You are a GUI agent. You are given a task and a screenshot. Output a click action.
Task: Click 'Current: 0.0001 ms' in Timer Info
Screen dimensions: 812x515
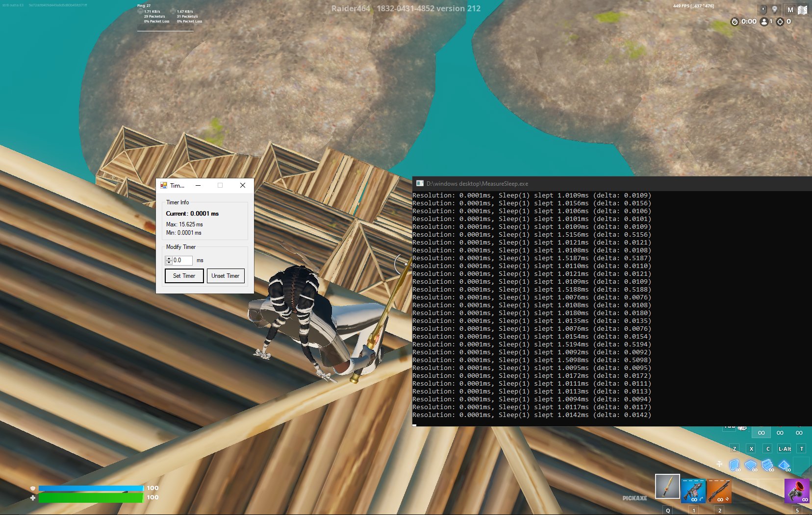(192, 214)
